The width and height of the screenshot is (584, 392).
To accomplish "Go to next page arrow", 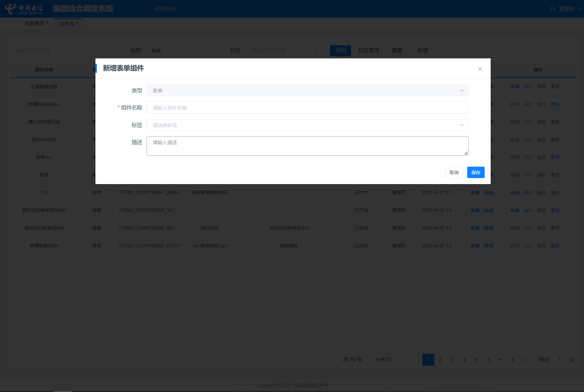I will [525, 360].
